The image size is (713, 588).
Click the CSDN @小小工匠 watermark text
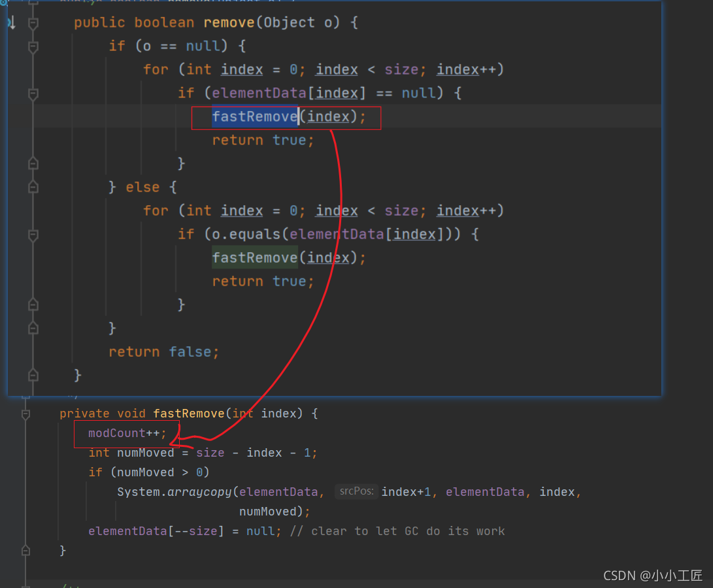coord(654,576)
